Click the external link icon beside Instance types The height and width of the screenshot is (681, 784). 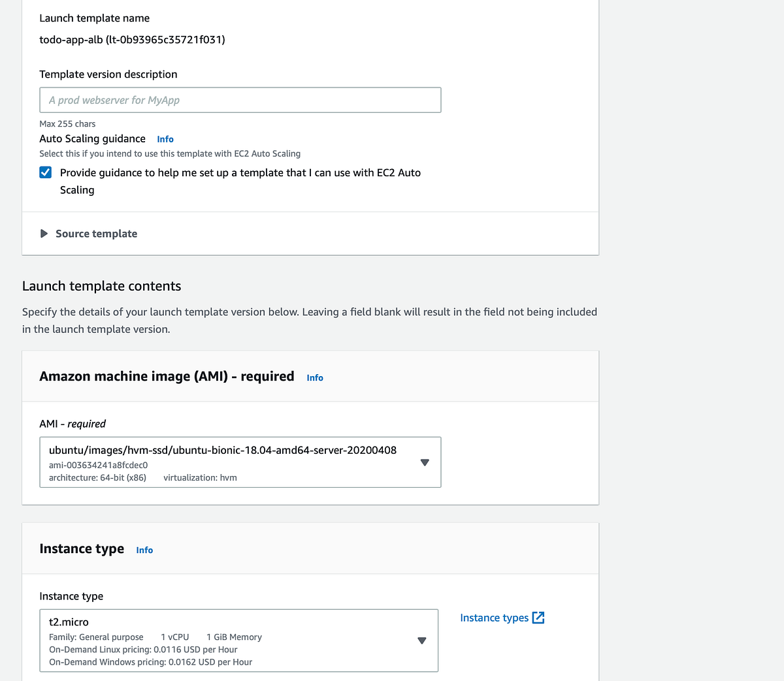(x=538, y=617)
